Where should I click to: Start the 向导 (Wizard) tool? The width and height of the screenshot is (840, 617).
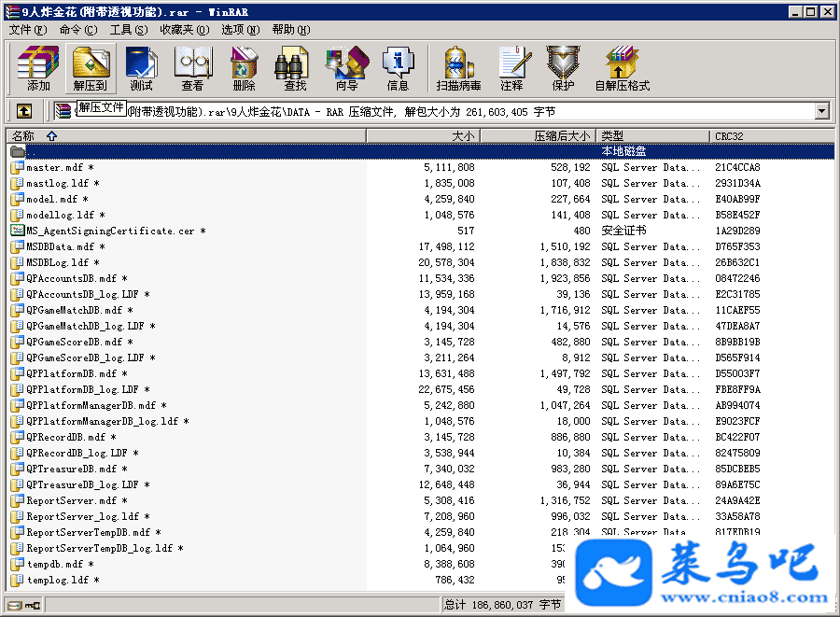click(x=346, y=68)
